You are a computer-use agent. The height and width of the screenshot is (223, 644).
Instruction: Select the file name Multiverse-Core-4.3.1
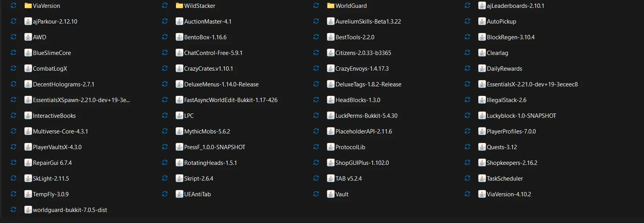[x=60, y=132]
